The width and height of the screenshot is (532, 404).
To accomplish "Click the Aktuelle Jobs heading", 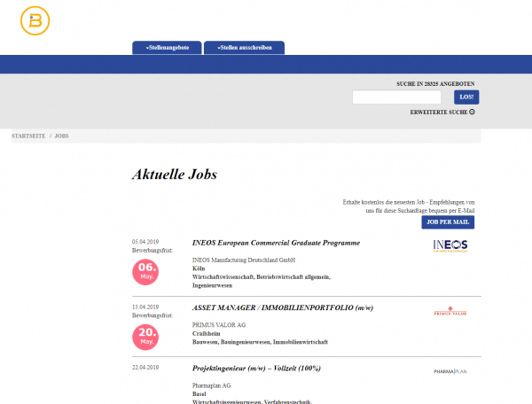I will point(175,175).
